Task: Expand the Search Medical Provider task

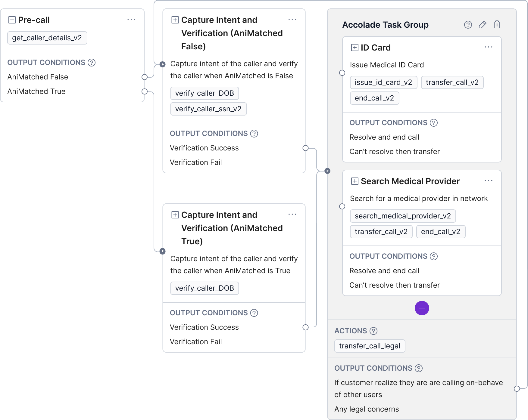Action: click(x=355, y=181)
